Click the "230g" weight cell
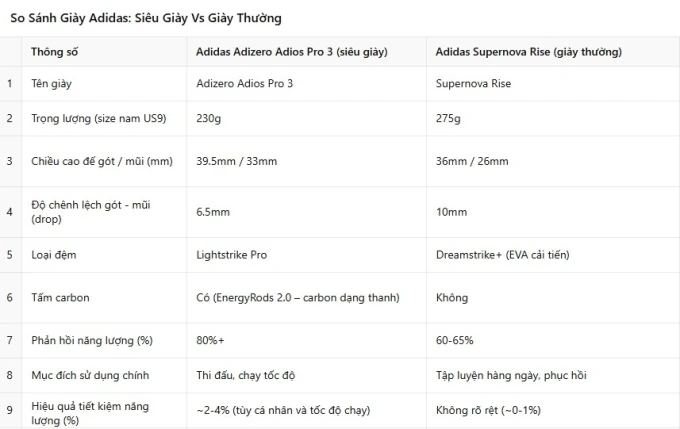Image resolution: width=680 pixels, height=429 pixels. pos(209,119)
